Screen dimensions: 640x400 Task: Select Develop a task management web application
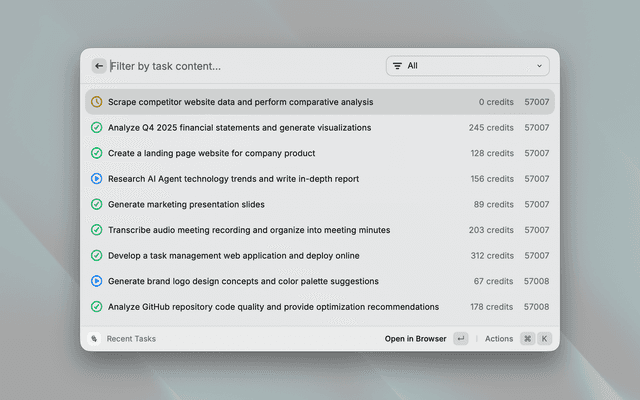(x=233, y=256)
